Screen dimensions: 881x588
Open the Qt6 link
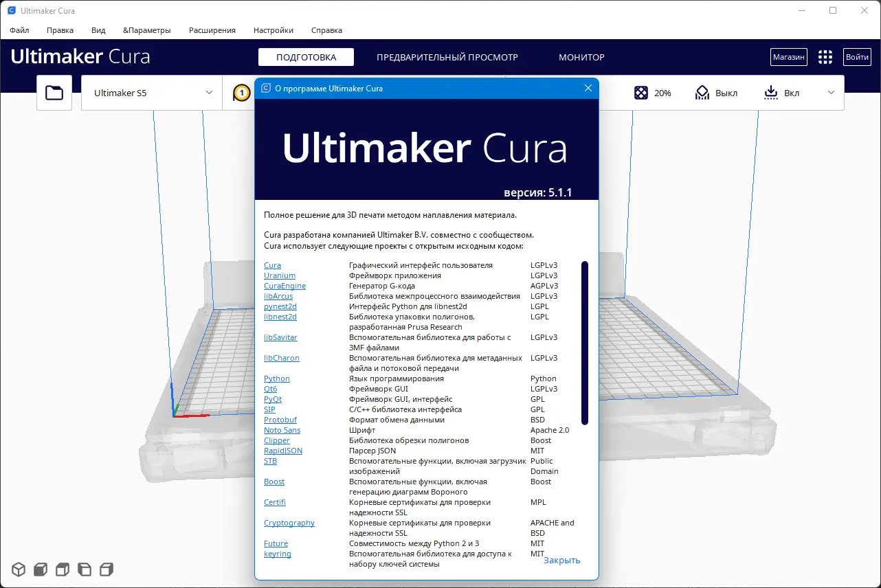[271, 389]
